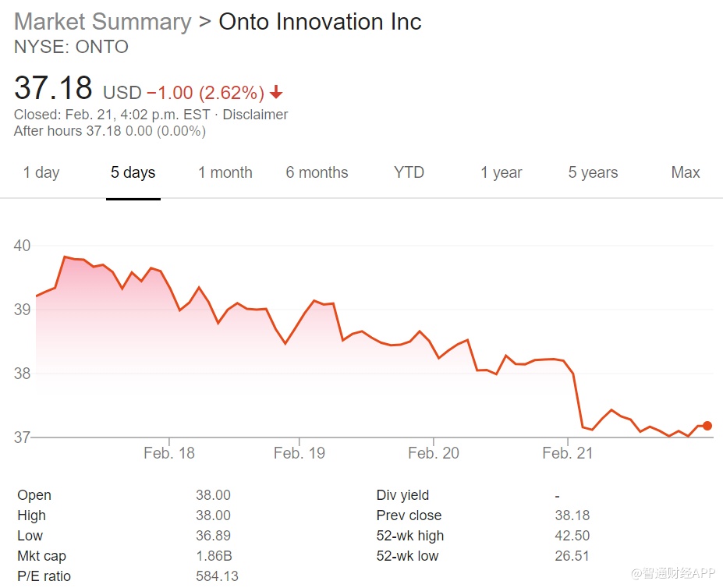Image resolution: width=723 pixels, height=588 pixels.
Task: Pick the Feb. 21 axis label
Action: tap(567, 453)
